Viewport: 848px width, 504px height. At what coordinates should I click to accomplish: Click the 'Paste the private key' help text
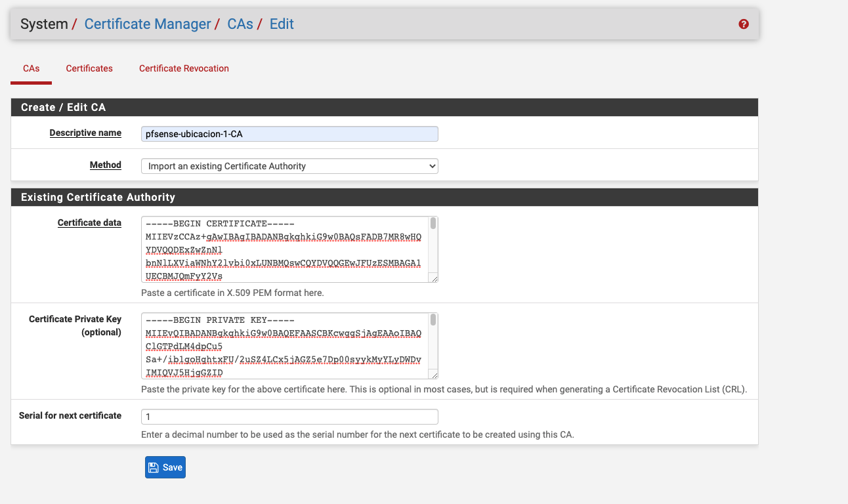[x=444, y=389]
